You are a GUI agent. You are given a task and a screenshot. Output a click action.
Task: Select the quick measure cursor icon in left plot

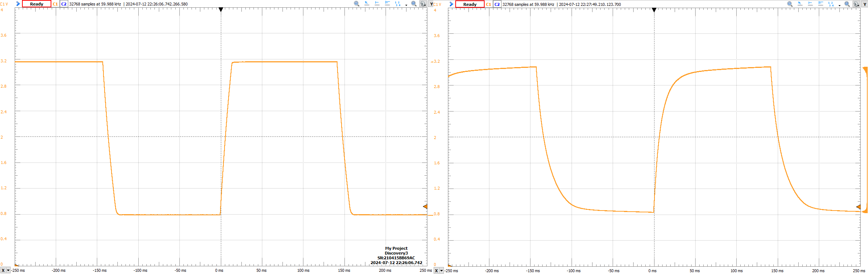pos(367,4)
